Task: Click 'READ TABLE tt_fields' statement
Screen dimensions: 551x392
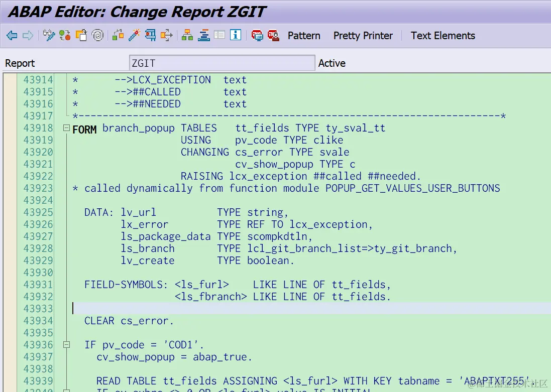Action: (x=156, y=381)
